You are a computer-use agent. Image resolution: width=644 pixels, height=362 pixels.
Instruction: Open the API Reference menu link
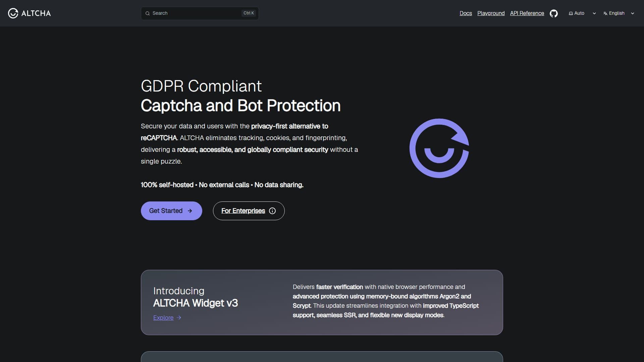[x=527, y=13]
